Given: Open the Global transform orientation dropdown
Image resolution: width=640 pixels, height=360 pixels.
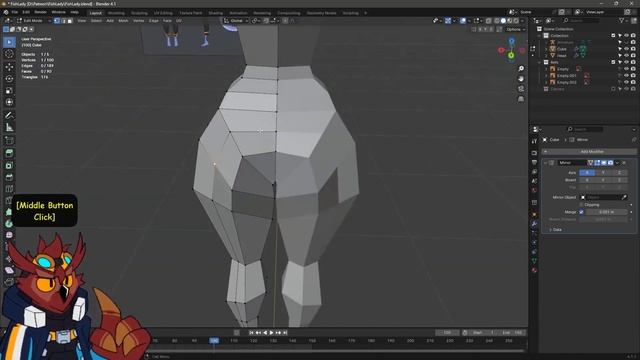Looking at the screenshot, I should [236, 20].
